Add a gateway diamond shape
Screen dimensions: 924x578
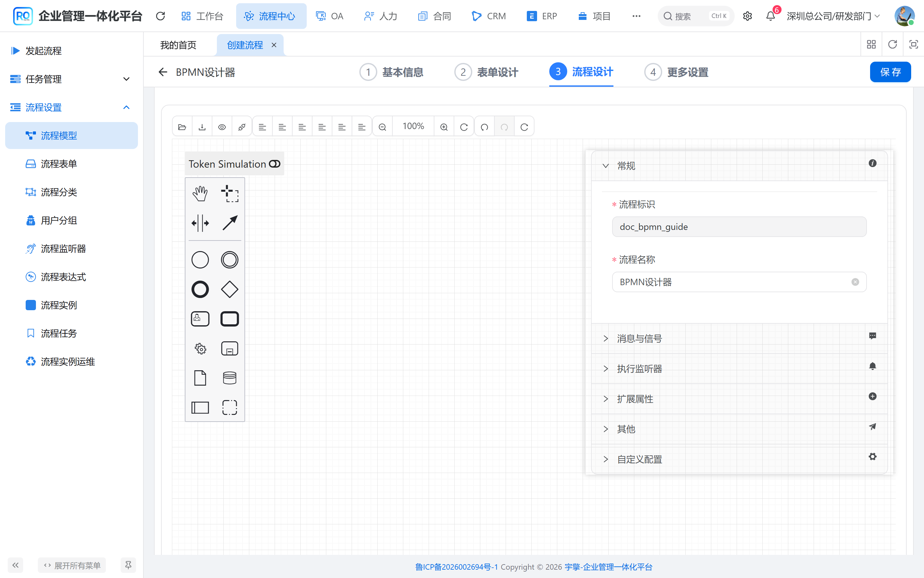(x=229, y=289)
